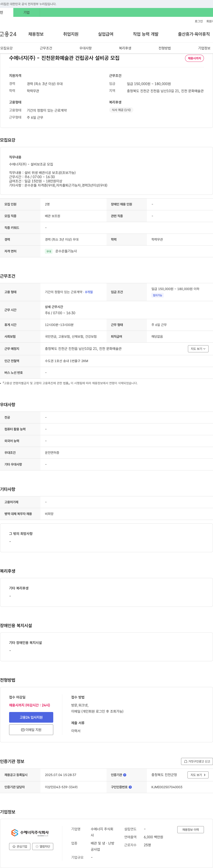This screenshot has height=868, width=213.
Task: Click the 인증기관 help question icon
Action: [125, 775]
